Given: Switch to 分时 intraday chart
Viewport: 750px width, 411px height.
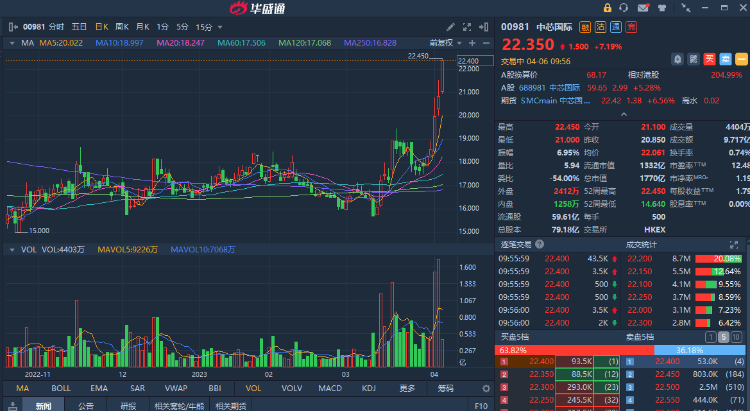Looking at the screenshot, I should click(56, 27).
